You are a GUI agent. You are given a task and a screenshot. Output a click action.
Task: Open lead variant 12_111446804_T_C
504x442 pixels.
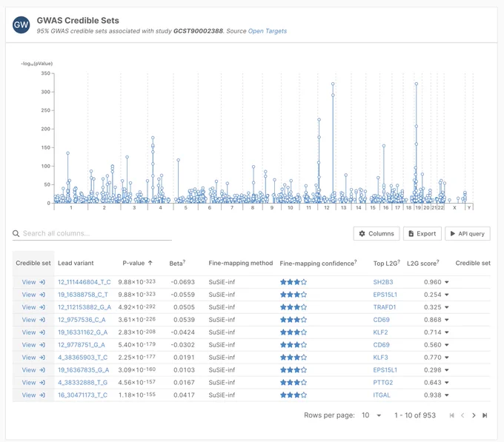click(x=84, y=282)
